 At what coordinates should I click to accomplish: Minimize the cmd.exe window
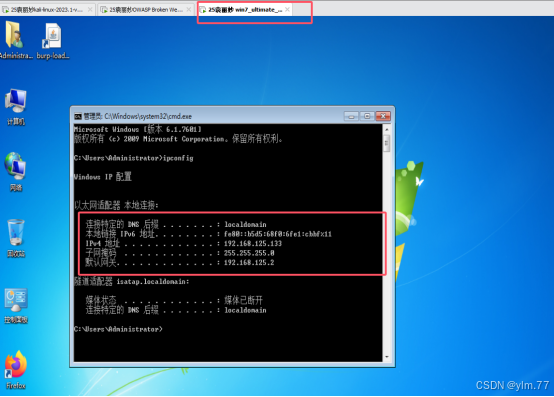351,116
